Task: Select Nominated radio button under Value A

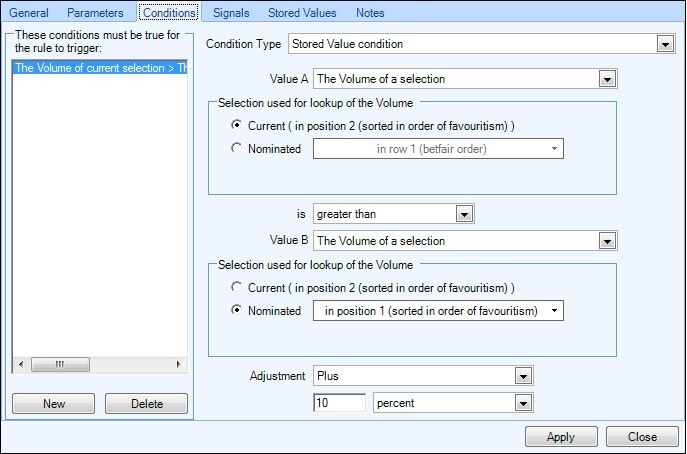Action: (x=236, y=148)
